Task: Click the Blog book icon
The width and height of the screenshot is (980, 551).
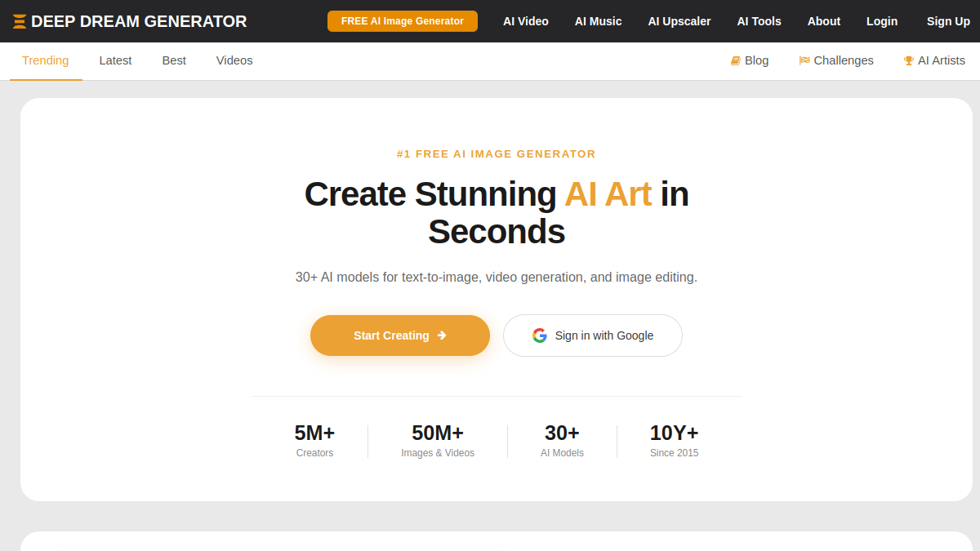Action: [735, 60]
